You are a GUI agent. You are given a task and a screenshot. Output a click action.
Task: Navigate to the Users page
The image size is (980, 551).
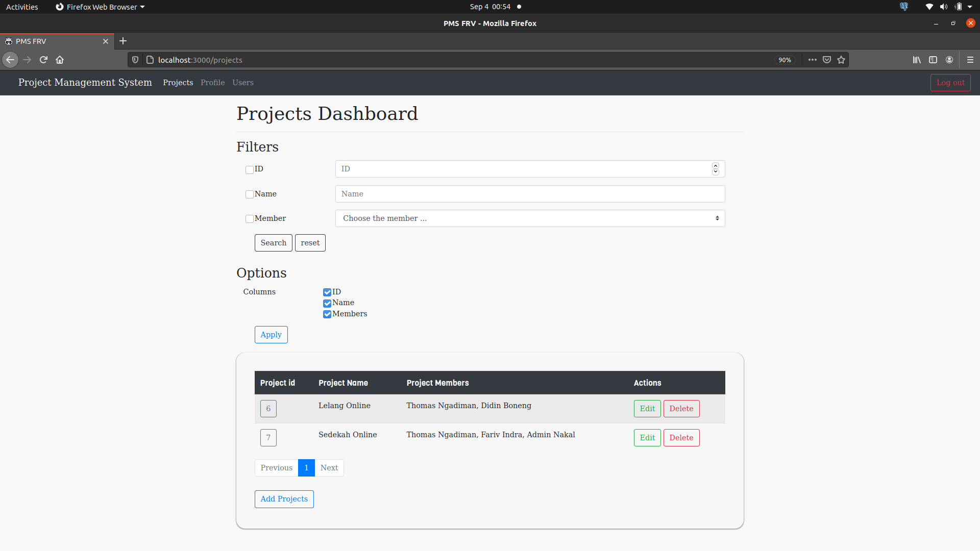[x=242, y=83]
